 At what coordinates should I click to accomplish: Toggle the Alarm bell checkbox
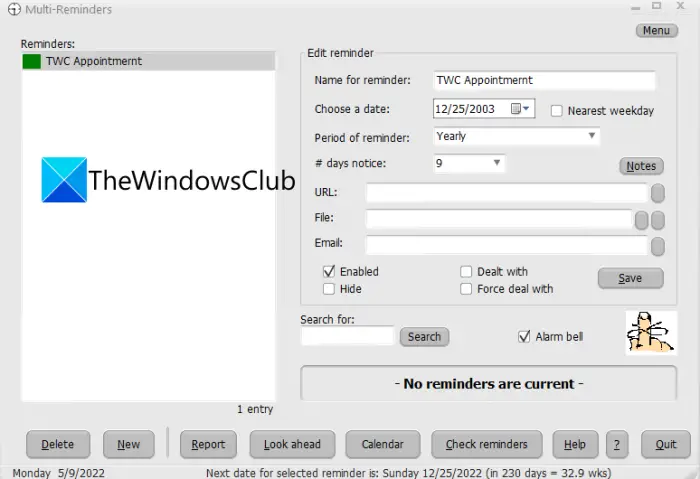point(524,337)
